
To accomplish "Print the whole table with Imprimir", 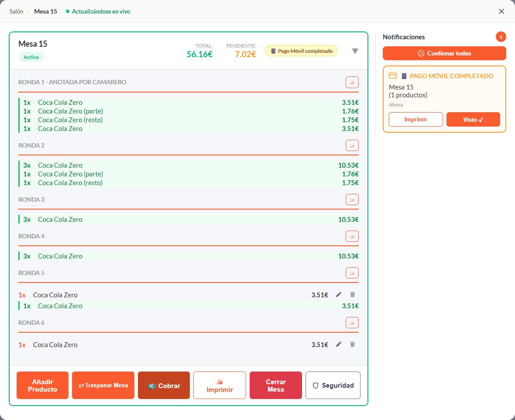I will [x=220, y=385].
